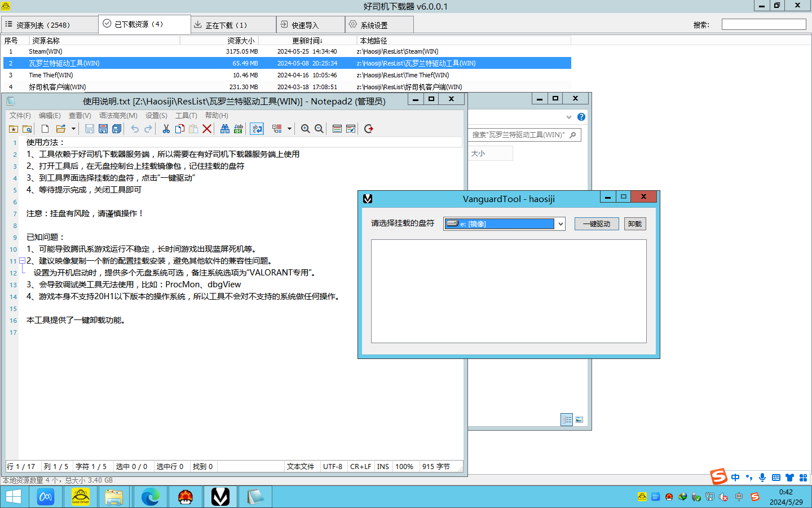Open the 查看(V) menu in Notepad2
The width and height of the screenshot is (812, 508).
(80, 115)
